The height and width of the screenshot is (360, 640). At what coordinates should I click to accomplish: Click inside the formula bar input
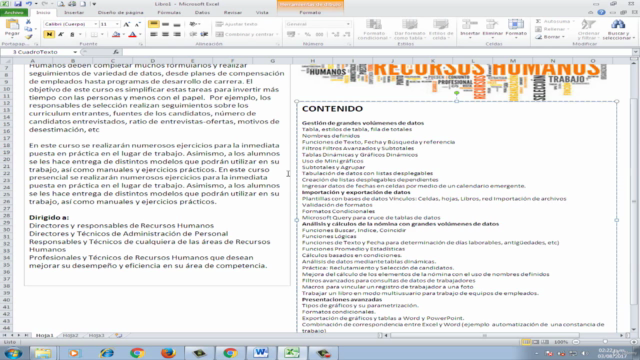(x=378, y=52)
